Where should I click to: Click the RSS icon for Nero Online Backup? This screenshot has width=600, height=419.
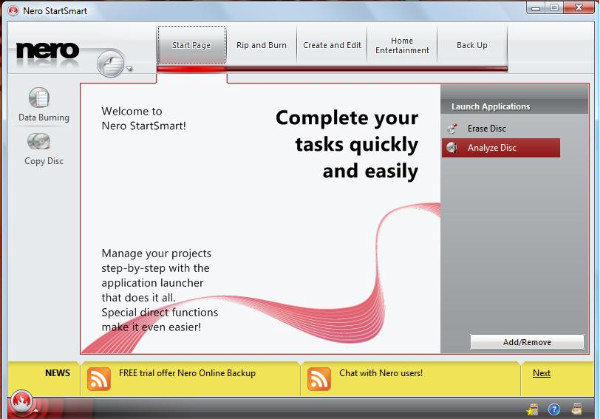coord(99,378)
